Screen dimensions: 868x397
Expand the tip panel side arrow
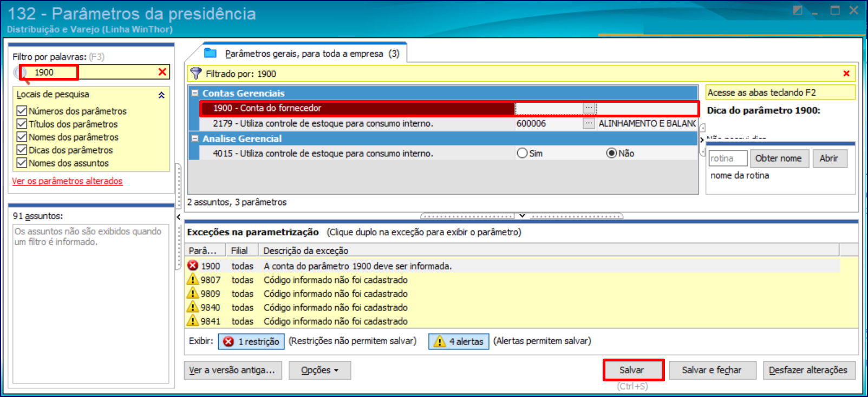[702, 140]
